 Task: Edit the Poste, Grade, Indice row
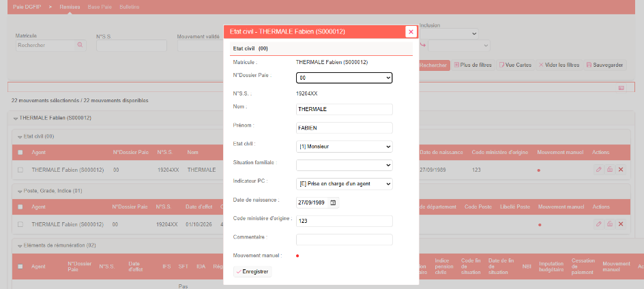point(598,224)
